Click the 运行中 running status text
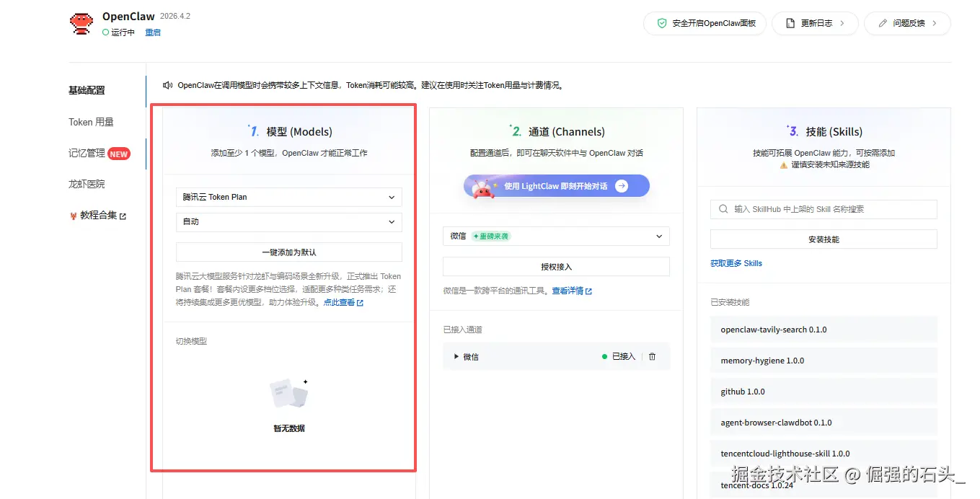 (123, 32)
